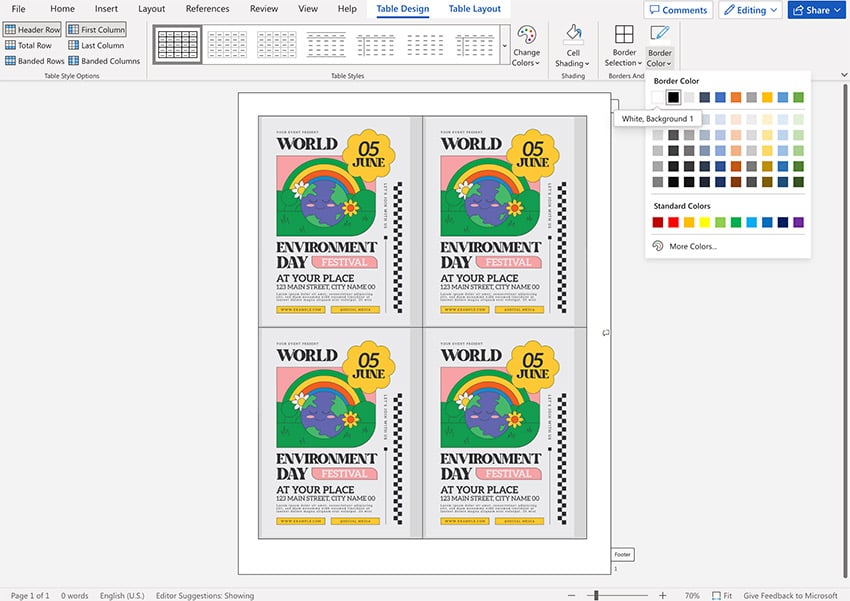Screen dimensions: 850x601
Task: Expand the Table Styles gallery arrow
Action: (505, 45)
